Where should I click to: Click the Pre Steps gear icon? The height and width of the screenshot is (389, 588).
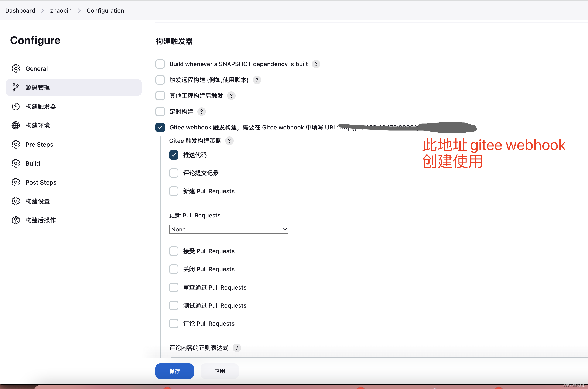[x=16, y=144]
